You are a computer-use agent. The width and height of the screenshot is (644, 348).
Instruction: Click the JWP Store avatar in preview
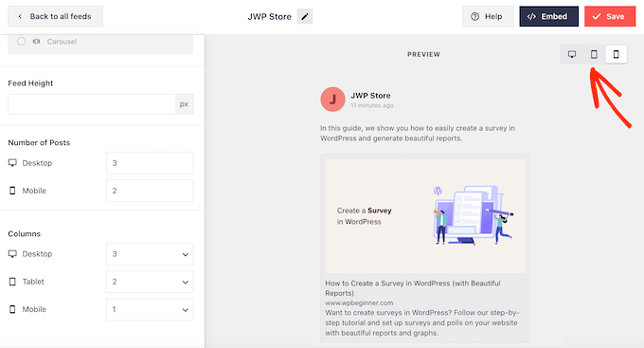pyautogui.click(x=332, y=100)
